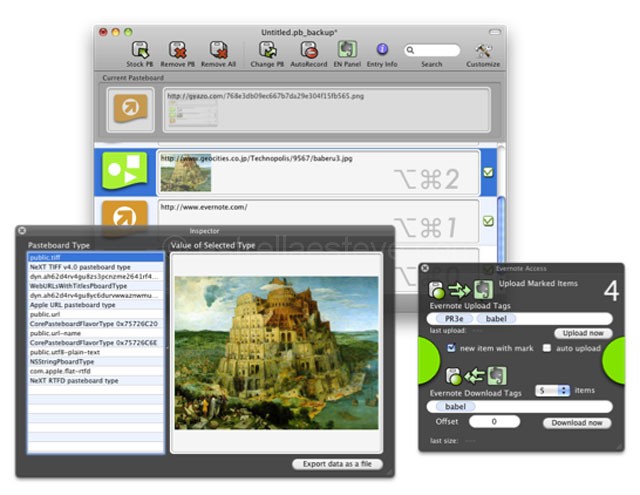This screenshot has height=495, width=640.
Task: Toggle the mark checkbox for baberu3.jpg entry
Action: pos(488,172)
